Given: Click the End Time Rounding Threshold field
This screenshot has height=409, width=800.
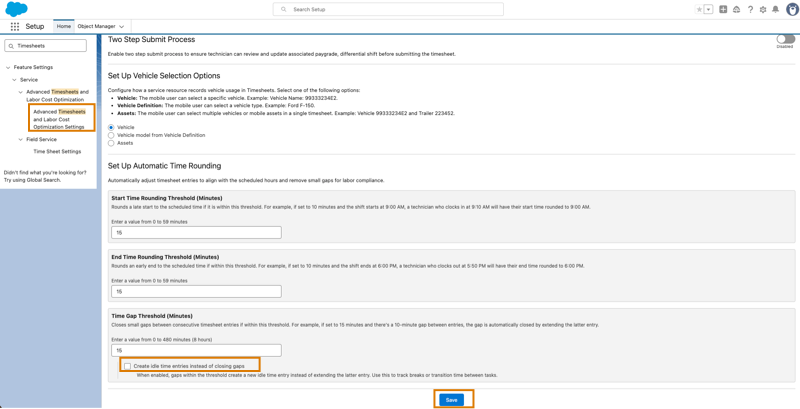Looking at the screenshot, I should [196, 292].
